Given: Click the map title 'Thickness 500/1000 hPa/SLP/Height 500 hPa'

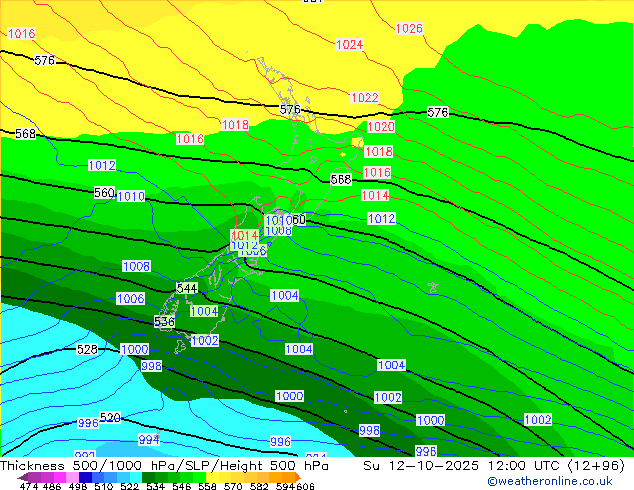Looking at the screenshot, I should (164, 466).
